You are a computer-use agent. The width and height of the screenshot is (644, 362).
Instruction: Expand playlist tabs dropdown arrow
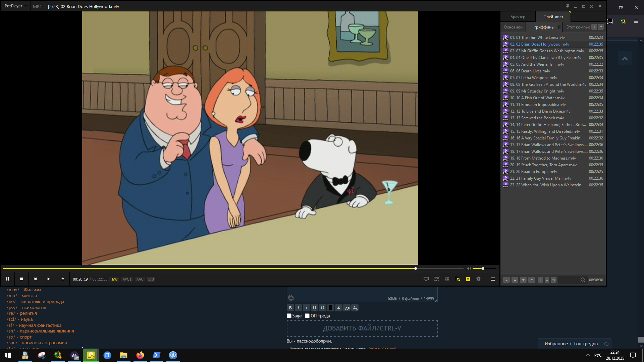click(x=601, y=27)
